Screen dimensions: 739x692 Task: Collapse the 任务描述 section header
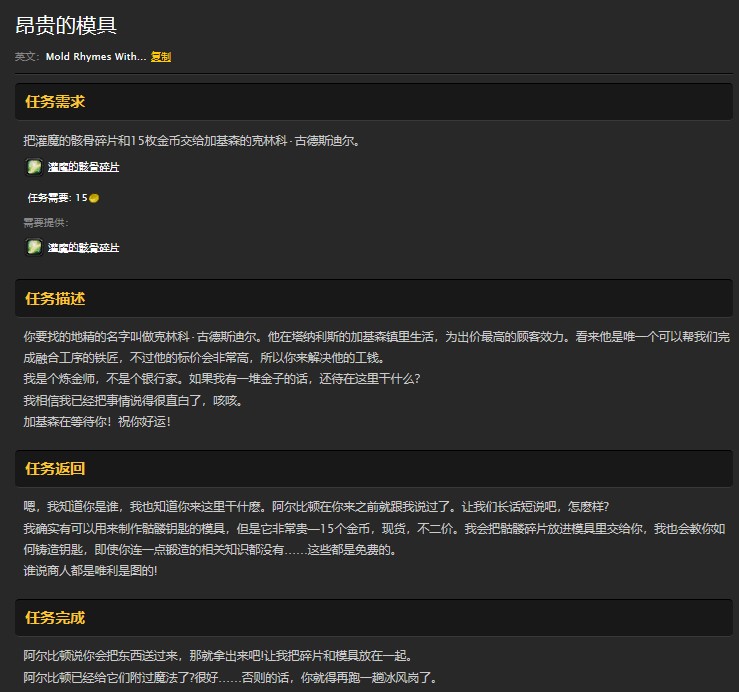[55, 298]
